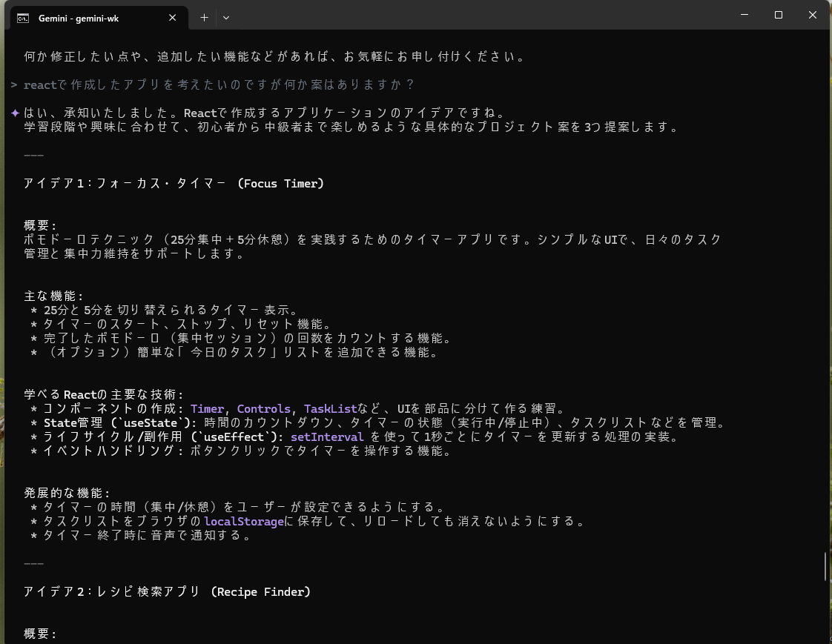This screenshot has width=832, height=644.
Task: Click the empty title bar area beside tabs
Action: 482,16
